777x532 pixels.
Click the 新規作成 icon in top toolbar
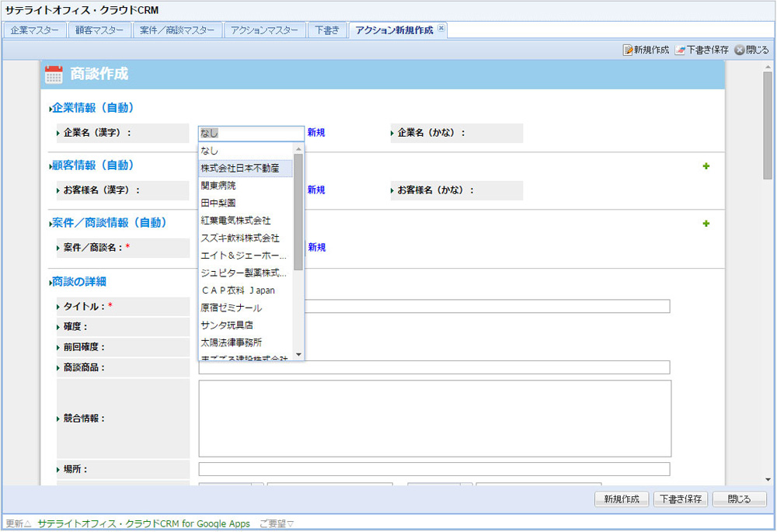(629, 50)
